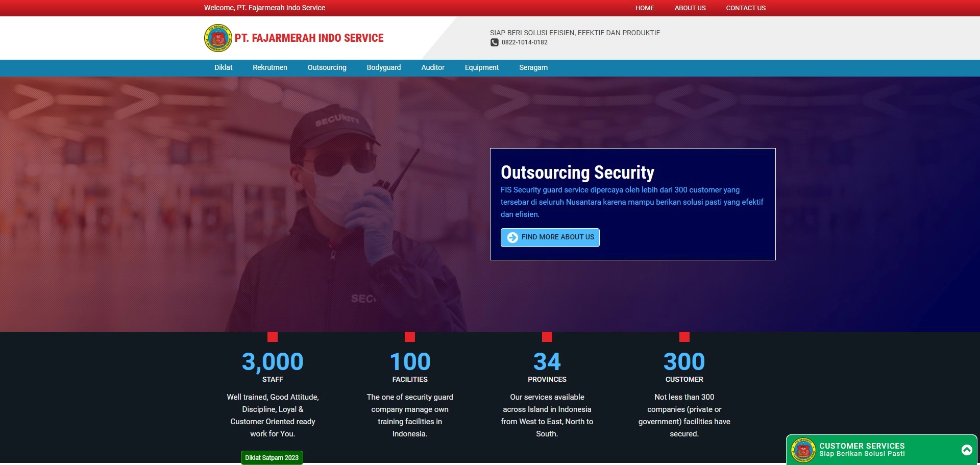The height and width of the screenshot is (465, 980).
Task: Click the Diklat Satpam 2023 button
Action: [272, 457]
